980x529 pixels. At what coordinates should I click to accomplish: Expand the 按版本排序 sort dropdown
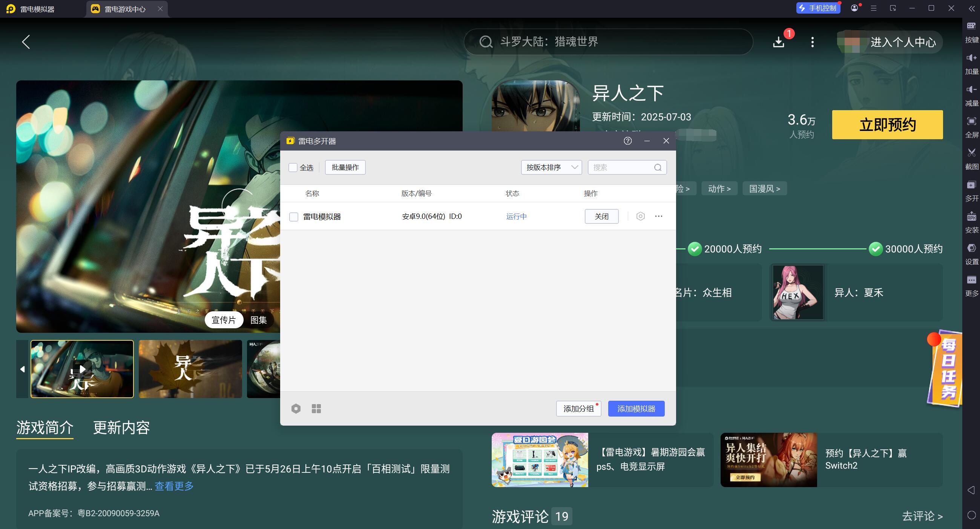551,168
